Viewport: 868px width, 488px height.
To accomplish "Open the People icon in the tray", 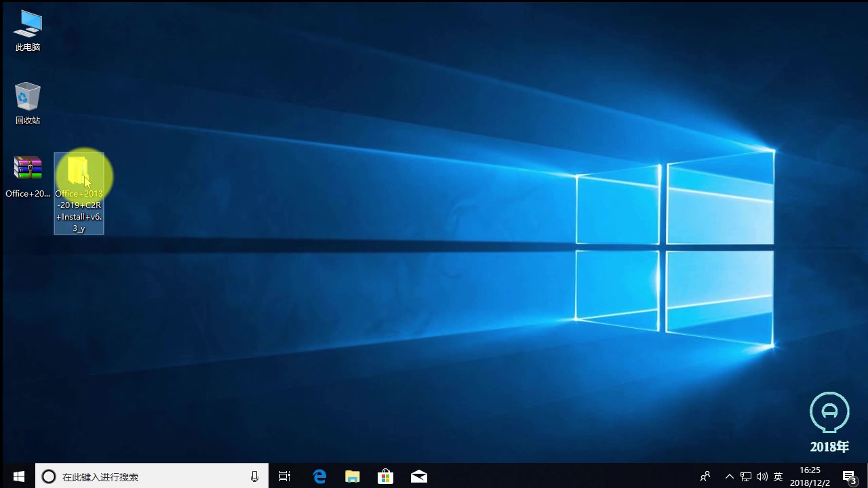I will tap(705, 476).
